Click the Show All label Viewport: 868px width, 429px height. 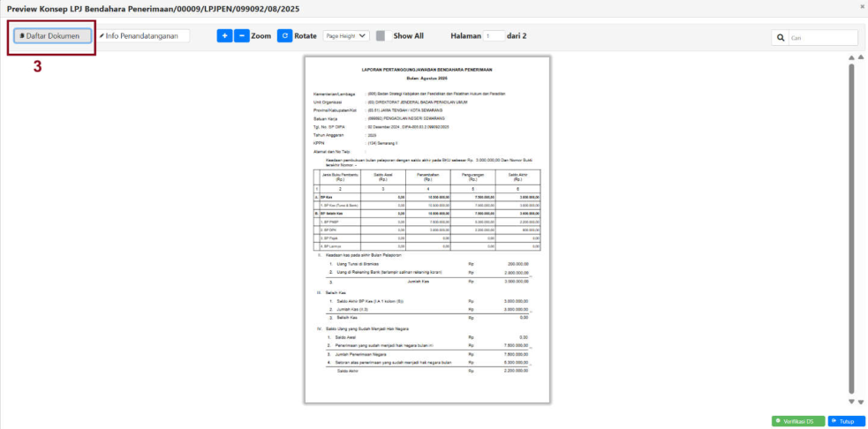pos(408,36)
